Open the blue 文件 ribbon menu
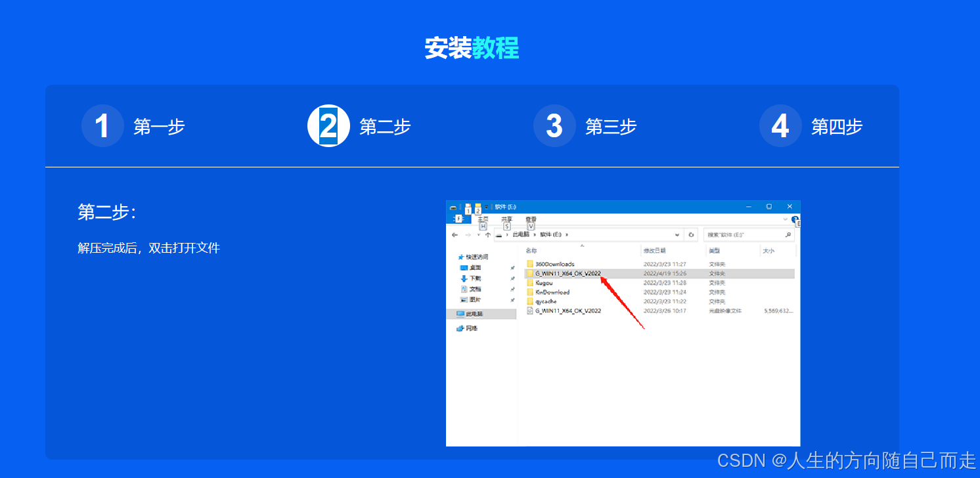The image size is (980, 478). [458, 219]
